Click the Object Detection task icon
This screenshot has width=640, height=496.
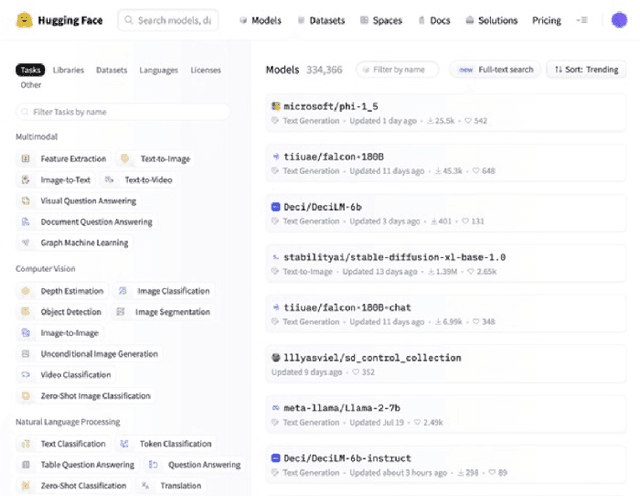[x=26, y=312]
